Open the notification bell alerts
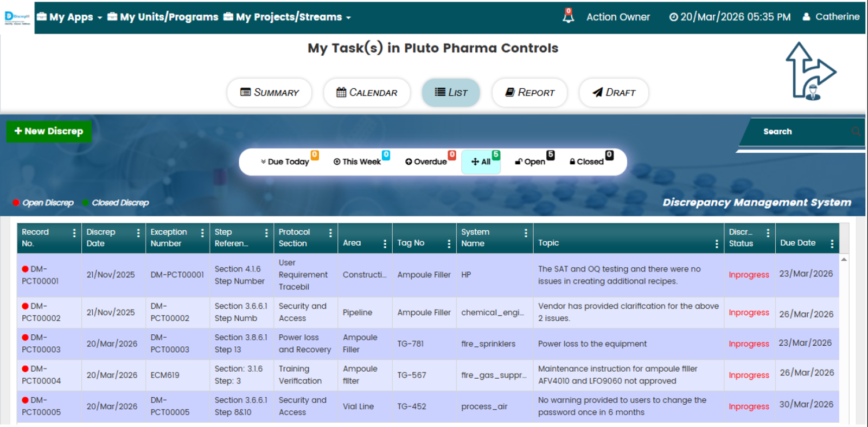The image size is (868, 427). tap(568, 16)
